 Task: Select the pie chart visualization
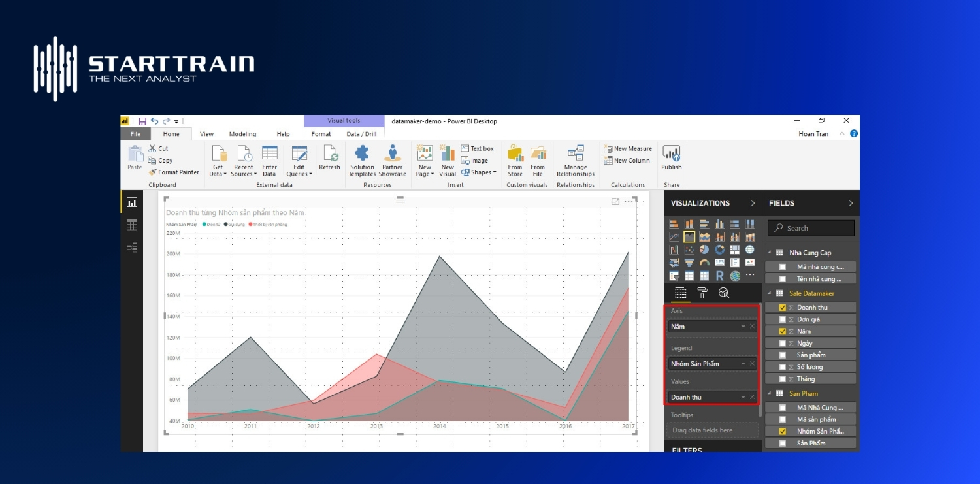coord(704,250)
